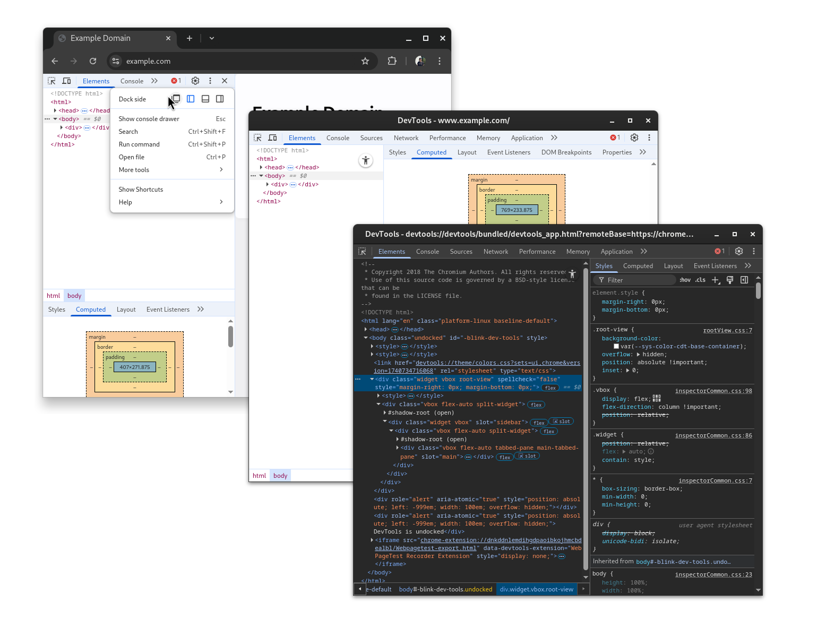Click the white background-color swatch
Screen dimensions: 817x644
tap(616, 347)
